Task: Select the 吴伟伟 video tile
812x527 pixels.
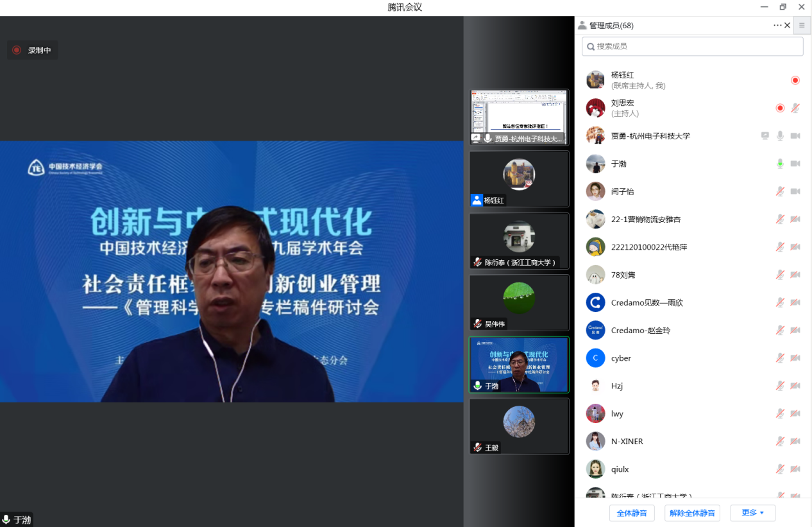Action: click(x=519, y=302)
